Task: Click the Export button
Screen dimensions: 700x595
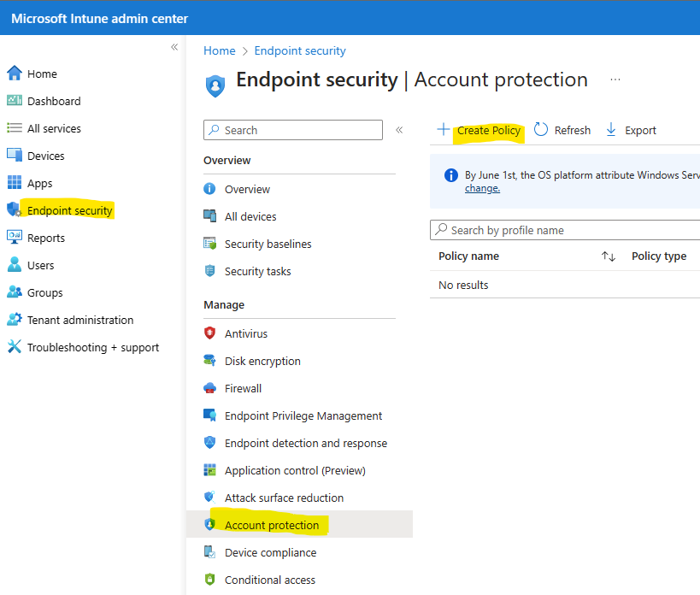Action: (631, 130)
